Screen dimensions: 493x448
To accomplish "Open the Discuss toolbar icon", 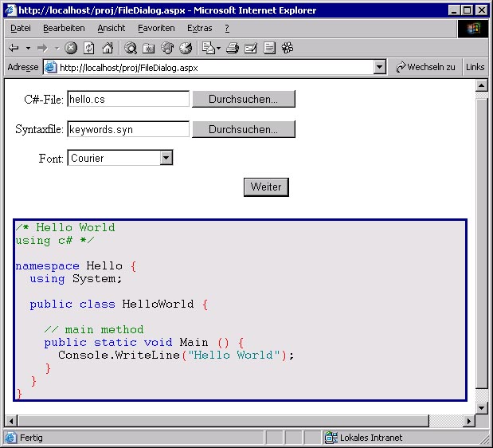I will (269, 48).
